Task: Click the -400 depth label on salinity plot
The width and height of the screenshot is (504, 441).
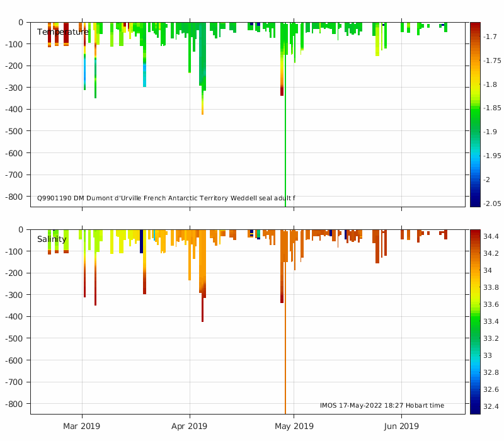Action: (x=14, y=317)
